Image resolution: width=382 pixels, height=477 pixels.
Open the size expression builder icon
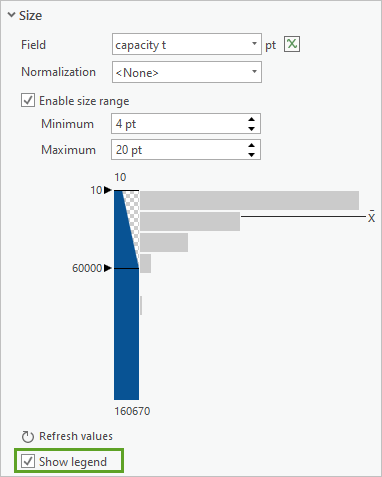pyautogui.click(x=292, y=44)
